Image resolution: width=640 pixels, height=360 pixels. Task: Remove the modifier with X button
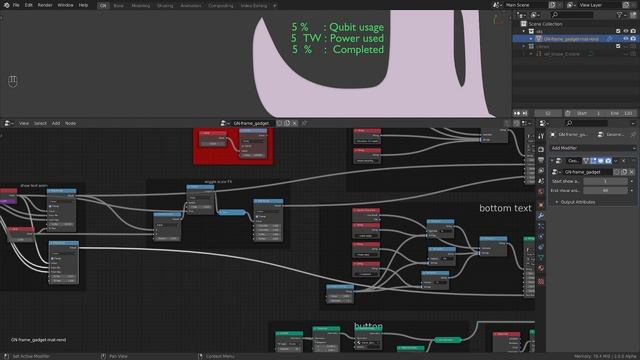tap(624, 161)
